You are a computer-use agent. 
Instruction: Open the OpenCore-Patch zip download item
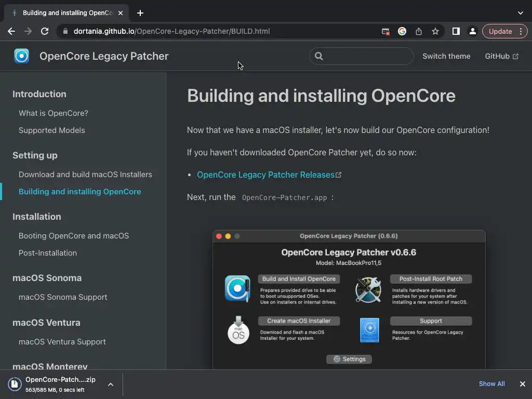coord(60,384)
